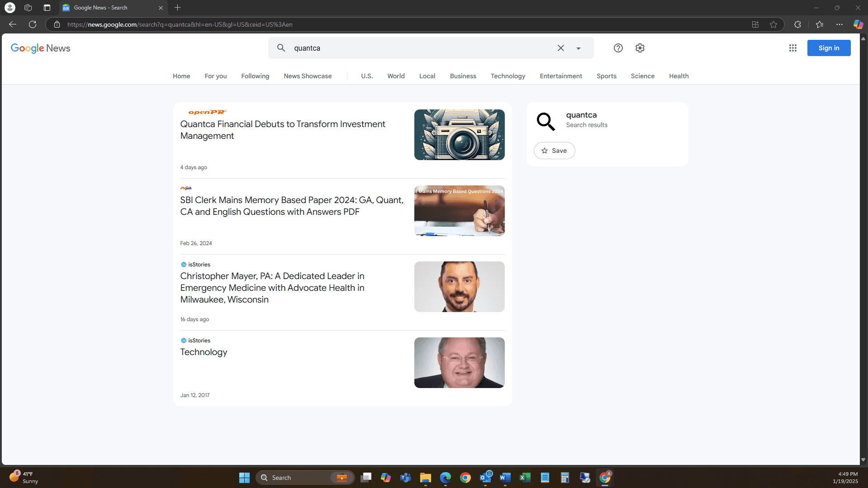Open the Quantca Financial Debuts article
868x488 pixels.
[x=283, y=130]
